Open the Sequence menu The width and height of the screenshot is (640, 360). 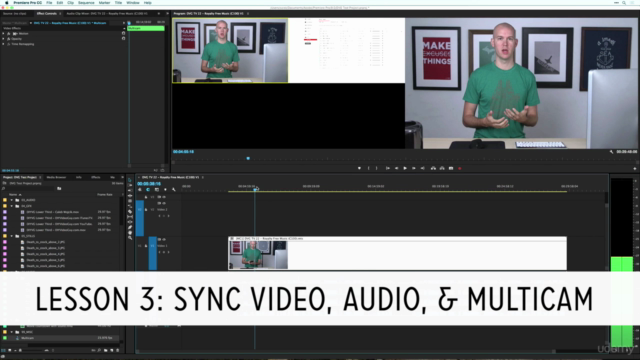(x=86, y=3)
